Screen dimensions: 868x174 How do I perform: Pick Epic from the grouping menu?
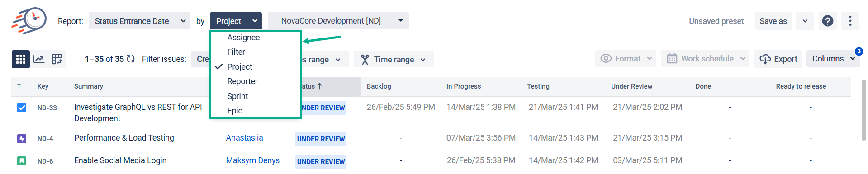(235, 111)
